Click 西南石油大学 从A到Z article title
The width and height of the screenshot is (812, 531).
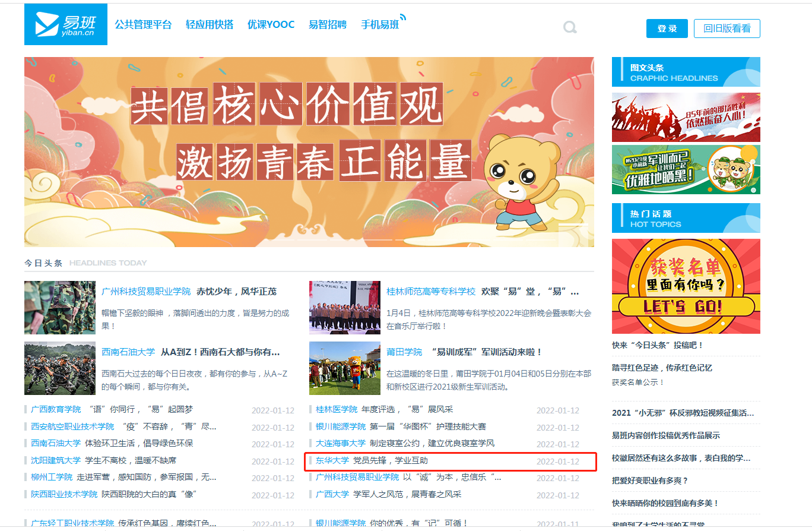tap(220, 352)
